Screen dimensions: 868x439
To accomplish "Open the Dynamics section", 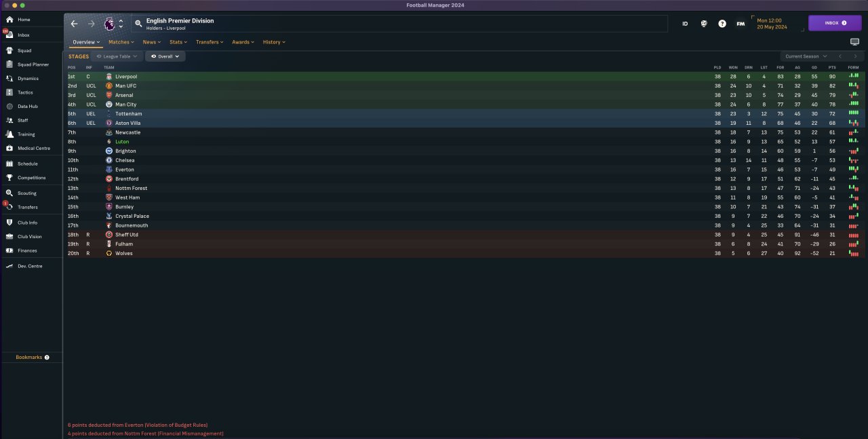I will pos(28,79).
